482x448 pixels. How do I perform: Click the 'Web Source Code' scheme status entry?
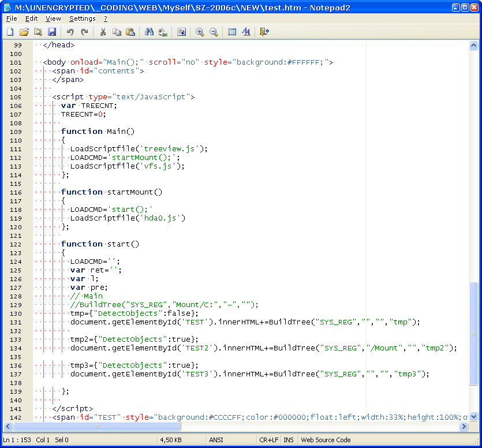pos(326,440)
